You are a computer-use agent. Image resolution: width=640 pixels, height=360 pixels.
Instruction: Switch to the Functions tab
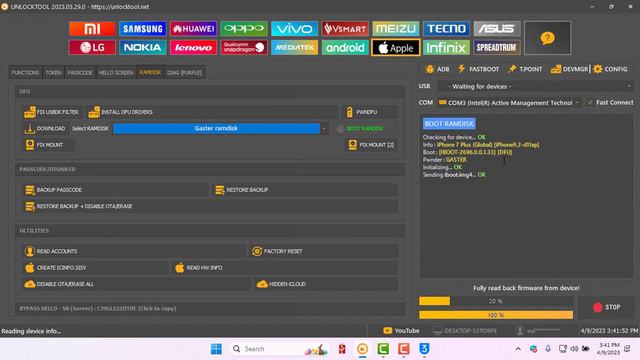click(x=25, y=73)
